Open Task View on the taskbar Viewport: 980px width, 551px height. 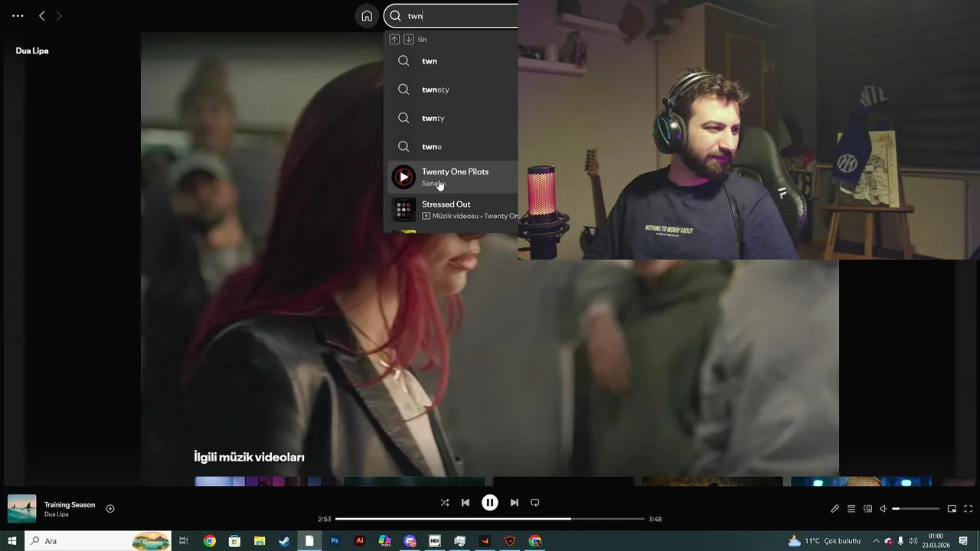(184, 541)
